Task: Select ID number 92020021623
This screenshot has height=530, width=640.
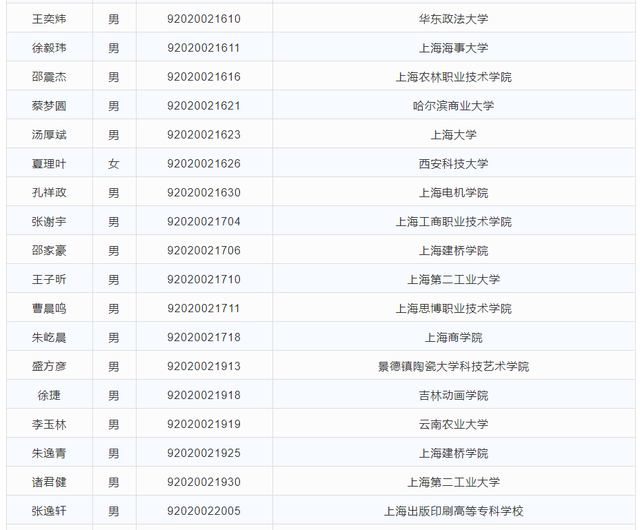Action: 204,135
